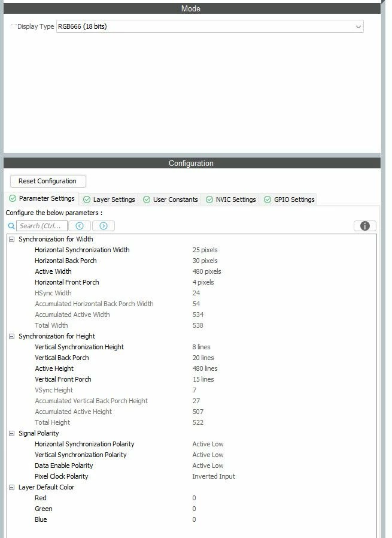Go to previous search result arrow
The width and height of the screenshot is (392, 538).
(x=80, y=226)
